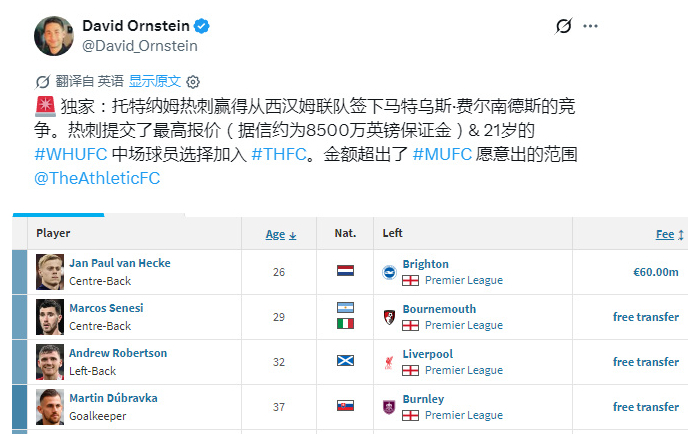Image resolution: width=694 pixels, height=439 pixels.
Task: Sort table by Fee column
Action: click(670, 235)
